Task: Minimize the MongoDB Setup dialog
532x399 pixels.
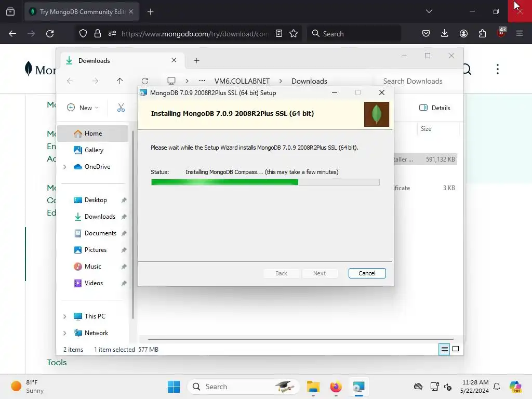Action: click(335, 92)
